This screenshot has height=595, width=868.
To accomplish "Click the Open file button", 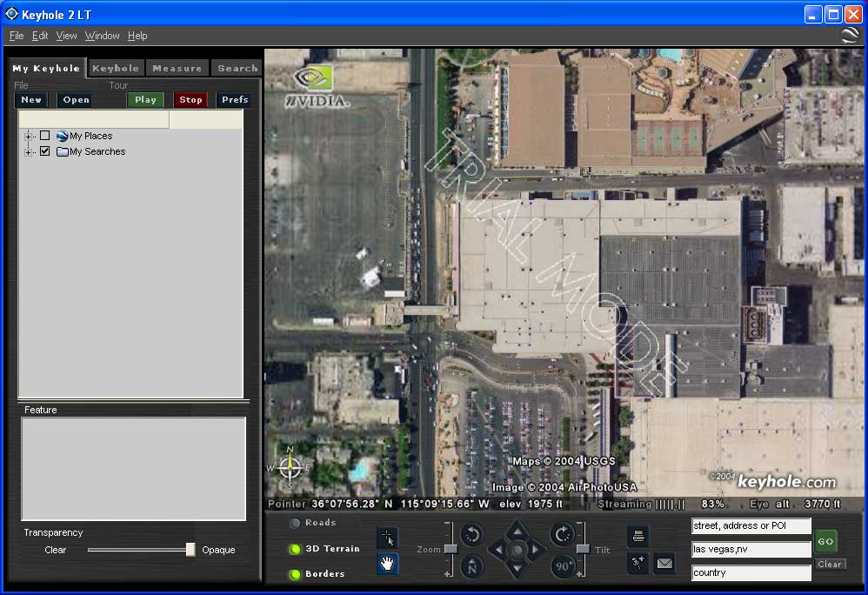I will pyautogui.click(x=76, y=100).
